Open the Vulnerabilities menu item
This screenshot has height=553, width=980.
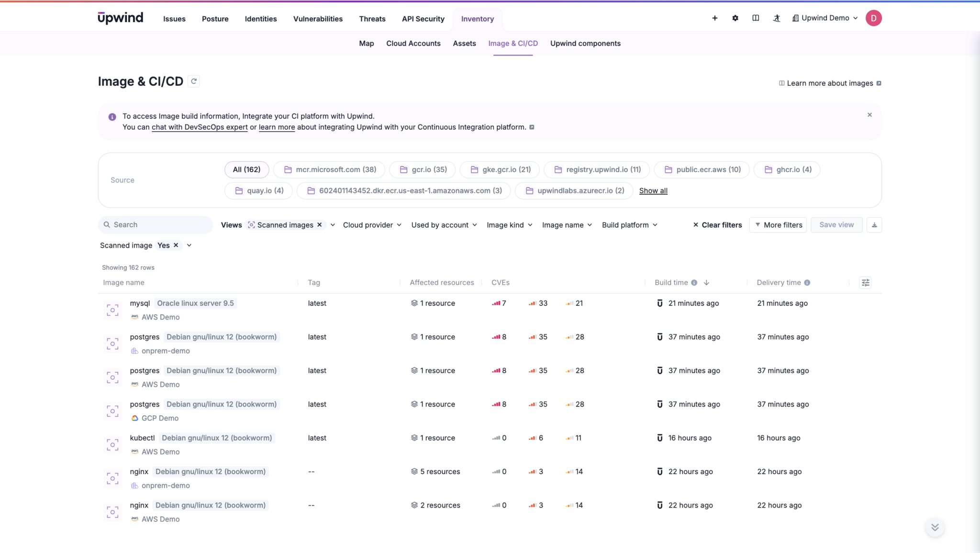coord(318,19)
